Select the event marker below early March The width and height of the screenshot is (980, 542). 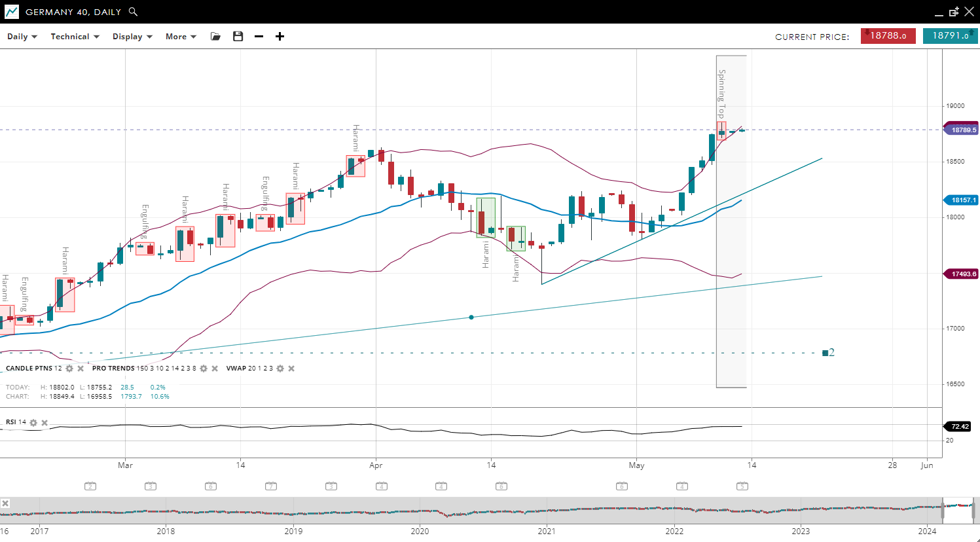tap(151, 486)
